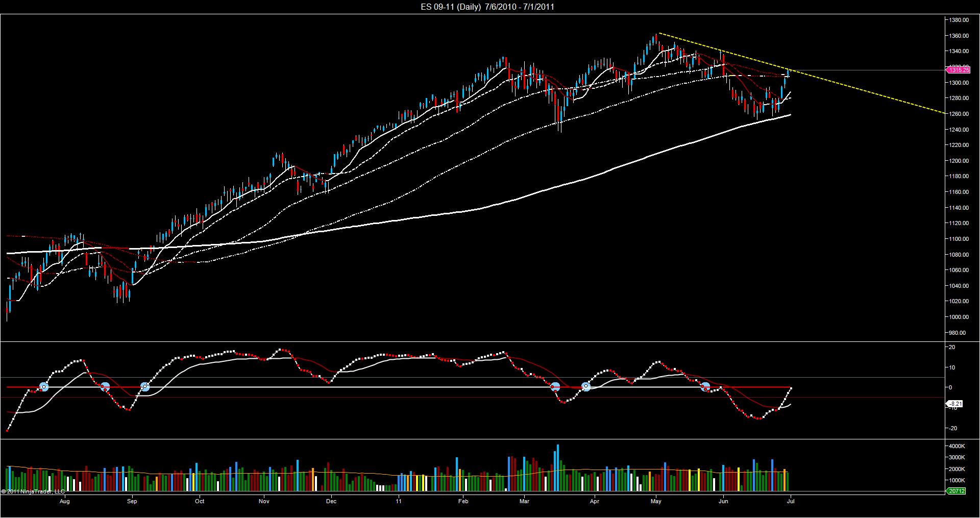Screen dimensions: 980x518
Task: Click the 2000K volume axis label
Action: pos(957,469)
